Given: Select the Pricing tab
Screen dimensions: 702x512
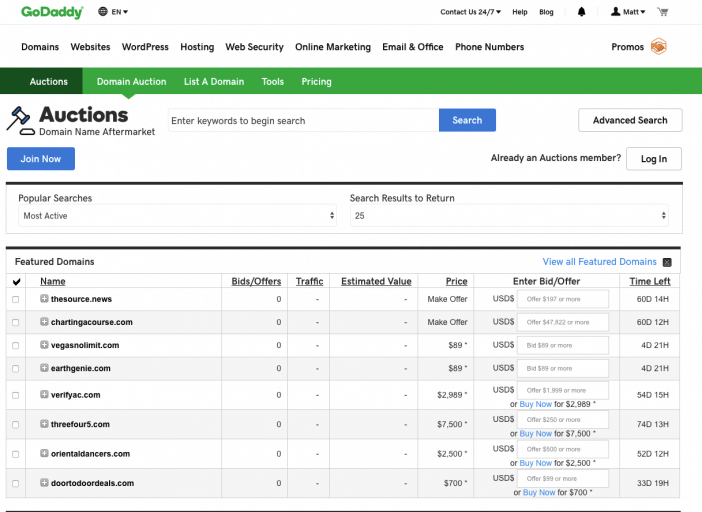Looking at the screenshot, I should click(317, 81).
